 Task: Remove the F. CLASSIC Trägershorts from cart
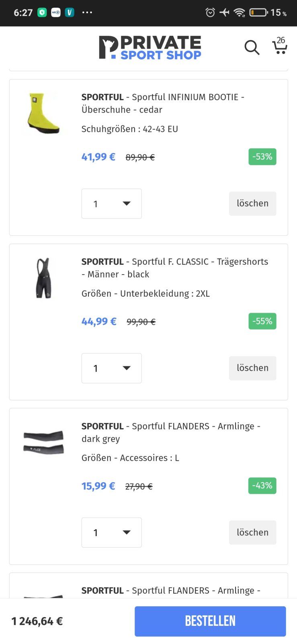(252, 368)
